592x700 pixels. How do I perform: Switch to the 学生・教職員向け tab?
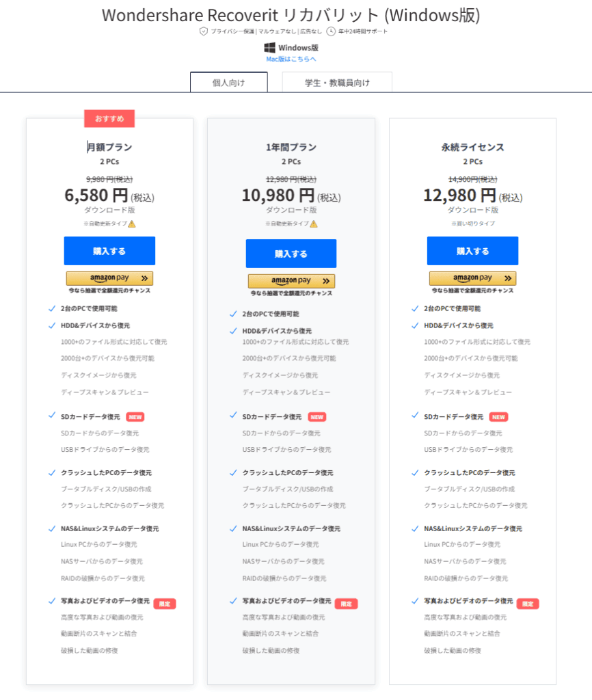(337, 83)
